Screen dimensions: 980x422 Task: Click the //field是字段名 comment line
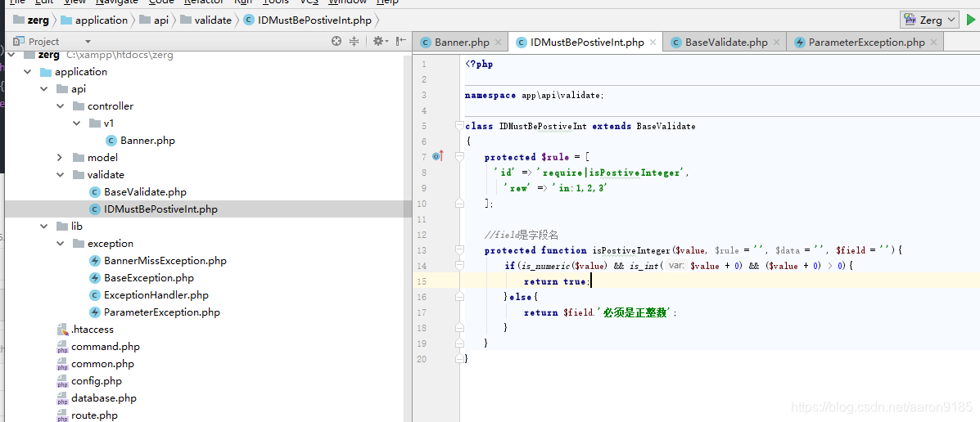[x=522, y=235]
